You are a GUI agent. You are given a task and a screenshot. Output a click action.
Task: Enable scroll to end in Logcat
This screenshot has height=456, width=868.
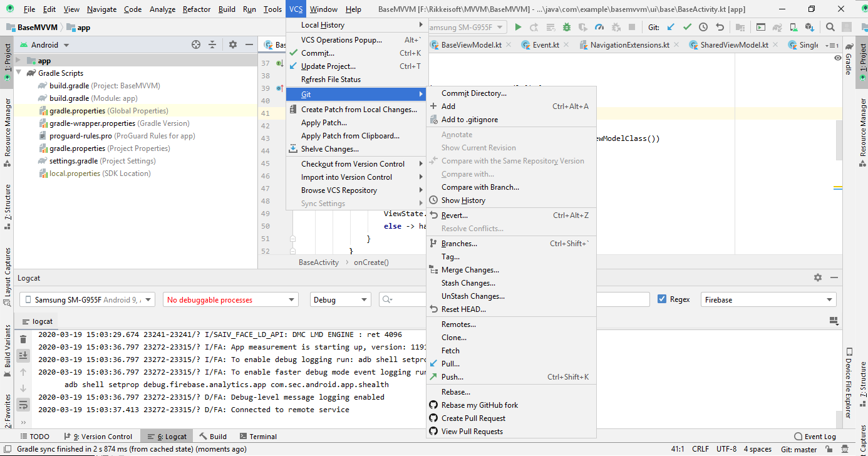[23, 355]
